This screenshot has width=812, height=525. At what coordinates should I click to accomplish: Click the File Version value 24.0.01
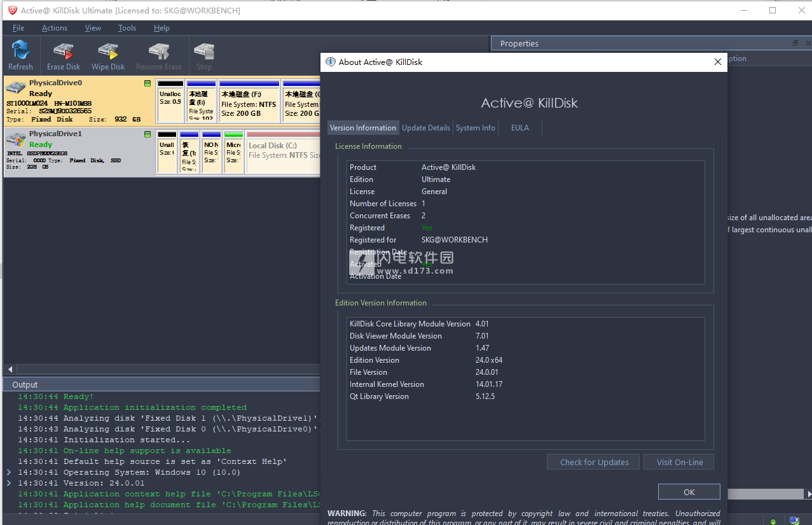click(x=487, y=372)
